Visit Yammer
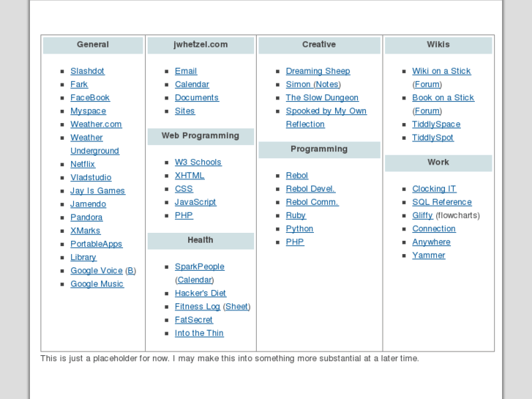 [429, 256]
